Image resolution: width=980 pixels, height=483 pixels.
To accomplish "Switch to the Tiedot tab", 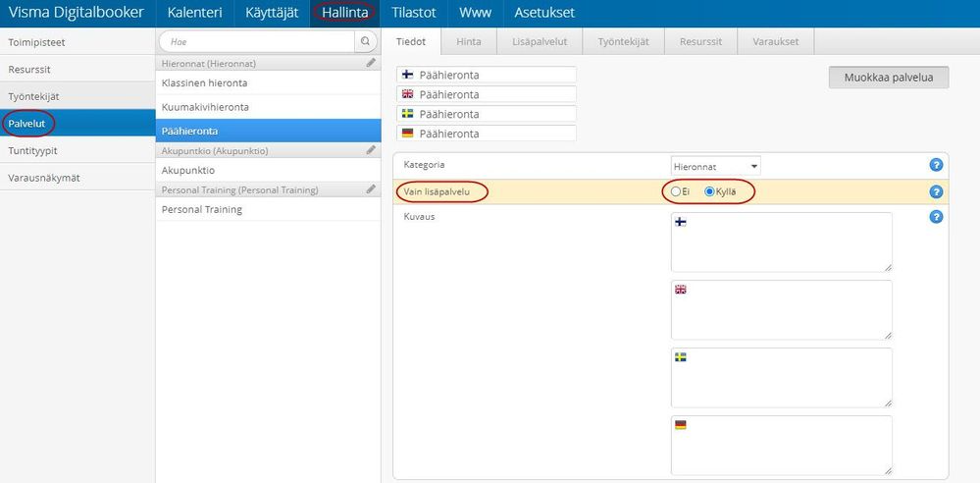I will point(411,42).
